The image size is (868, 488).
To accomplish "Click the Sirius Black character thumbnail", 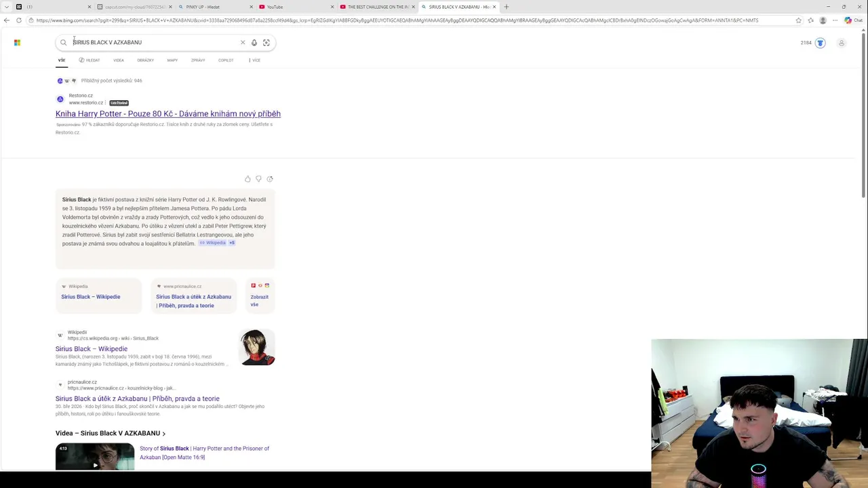I will click(x=257, y=347).
